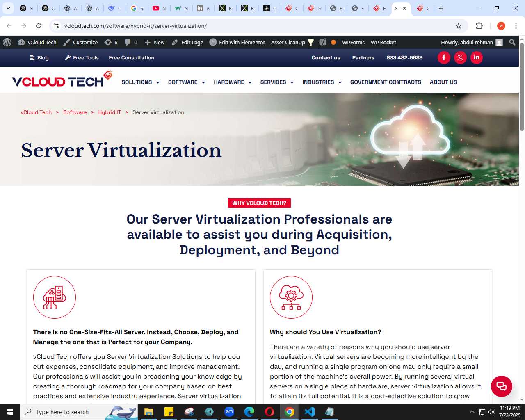The width and height of the screenshot is (525, 420).
Task: Open Free Tools in top bar
Action: pyautogui.click(x=82, y=58)
